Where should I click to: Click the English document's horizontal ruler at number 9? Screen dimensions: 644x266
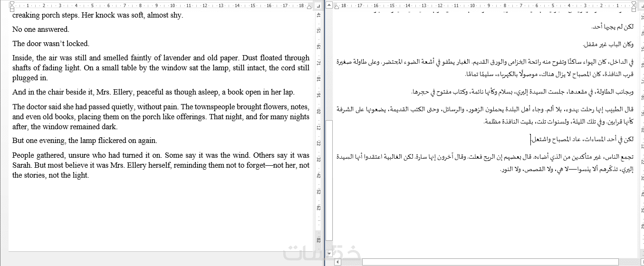(157, 6)
